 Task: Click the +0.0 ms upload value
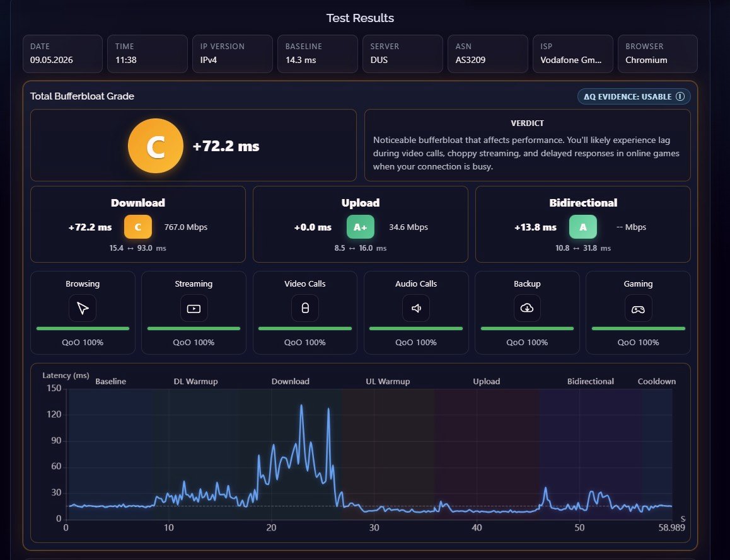tap(313, 227)
